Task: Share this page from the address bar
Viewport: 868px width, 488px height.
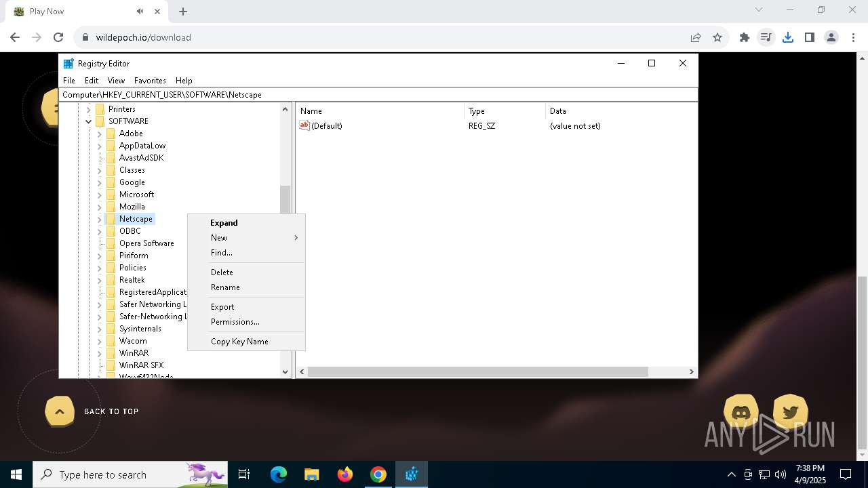Action: click(x=696, y=37)
